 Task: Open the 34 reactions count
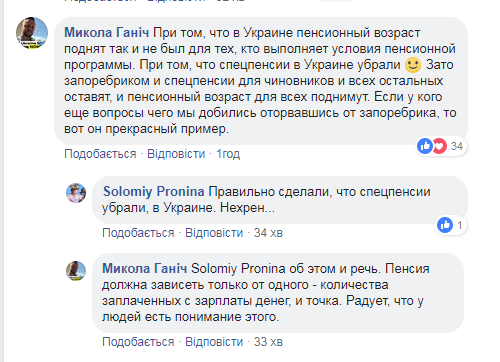tap(457, 146)
